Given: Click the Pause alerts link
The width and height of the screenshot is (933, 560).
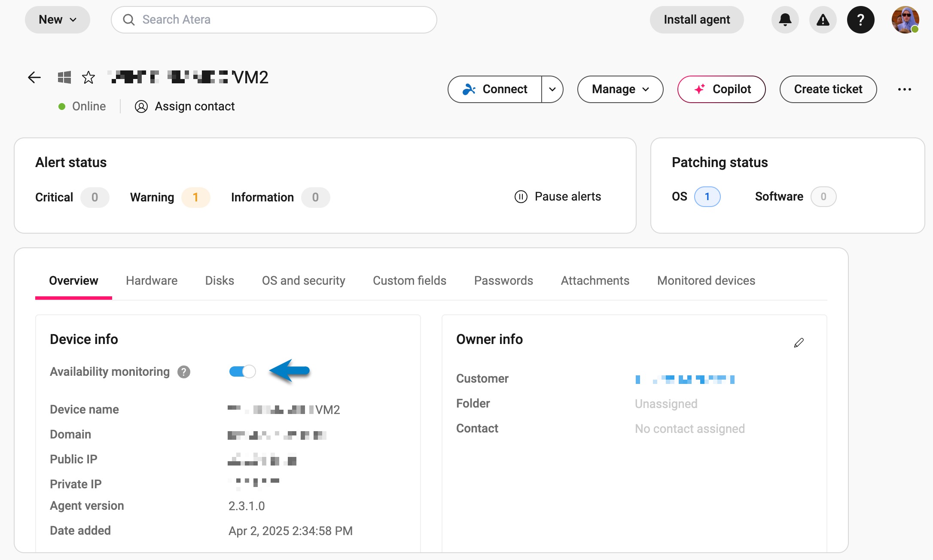Looking at the screenshot, I should [568, 197].
